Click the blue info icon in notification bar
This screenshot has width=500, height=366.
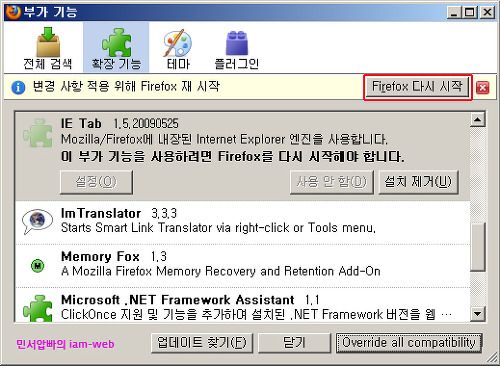(x=18, y=88)
